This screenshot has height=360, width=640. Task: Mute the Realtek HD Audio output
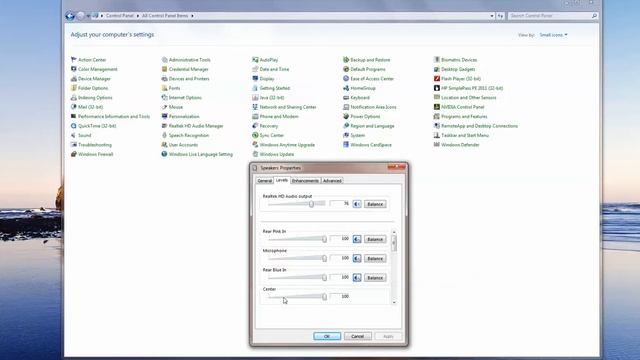(x=357, y=204)
